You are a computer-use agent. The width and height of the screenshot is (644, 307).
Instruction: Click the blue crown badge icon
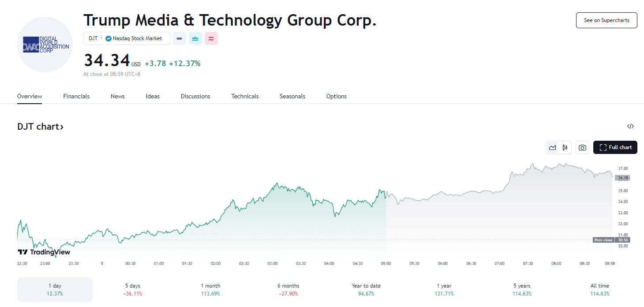tap(195, 38)
